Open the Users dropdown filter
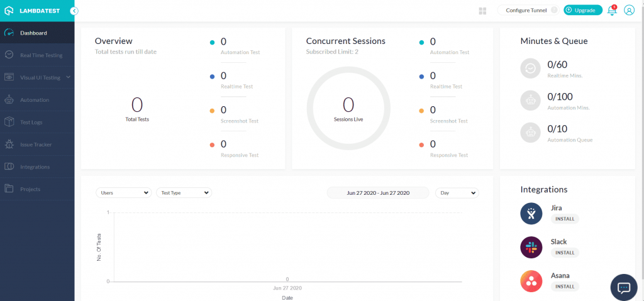 [123, 193]
